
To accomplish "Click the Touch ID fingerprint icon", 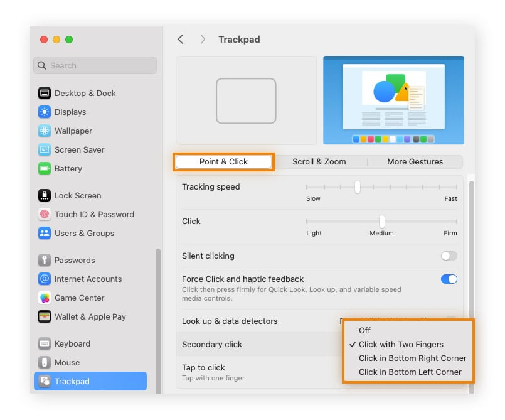I will pyautogui.click(x=45, y=214).
